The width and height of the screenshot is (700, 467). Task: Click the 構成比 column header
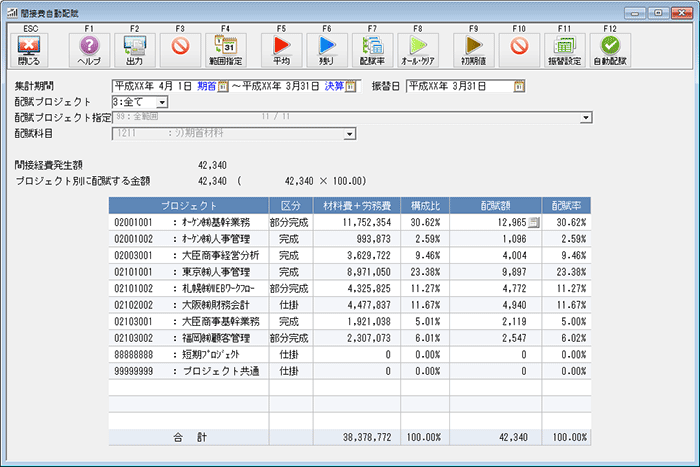425,205
